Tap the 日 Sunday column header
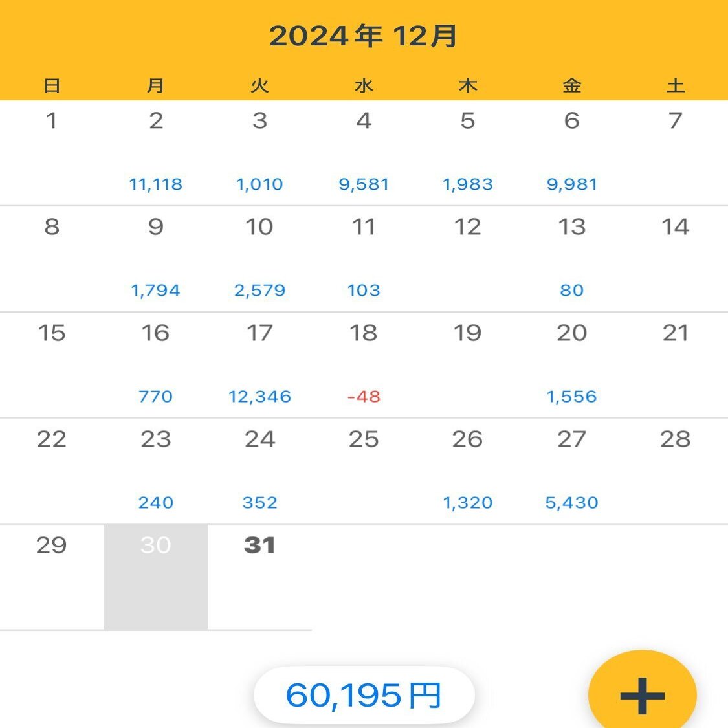The height and width of the screenshot is (728, 728). [52, 85]
